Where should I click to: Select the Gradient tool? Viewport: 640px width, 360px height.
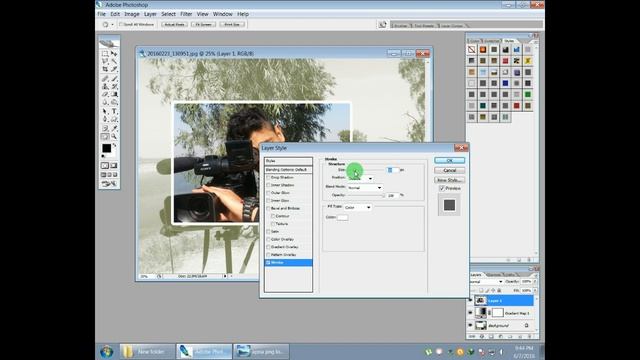pyautogui.click(x=114, y=94)
